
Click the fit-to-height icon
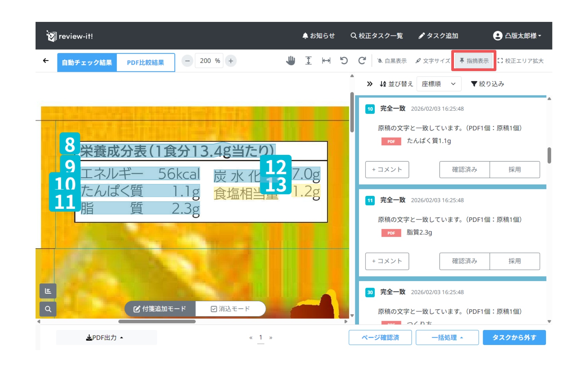coord(308,61)
